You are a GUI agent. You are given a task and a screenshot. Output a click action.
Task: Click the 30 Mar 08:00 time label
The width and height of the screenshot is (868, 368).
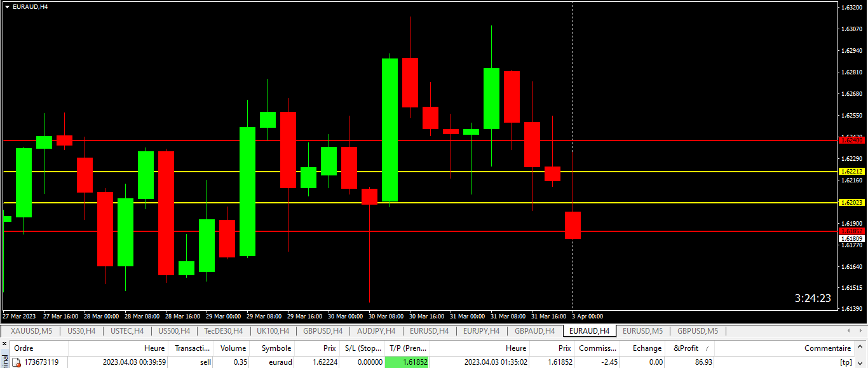pos(387,316)
